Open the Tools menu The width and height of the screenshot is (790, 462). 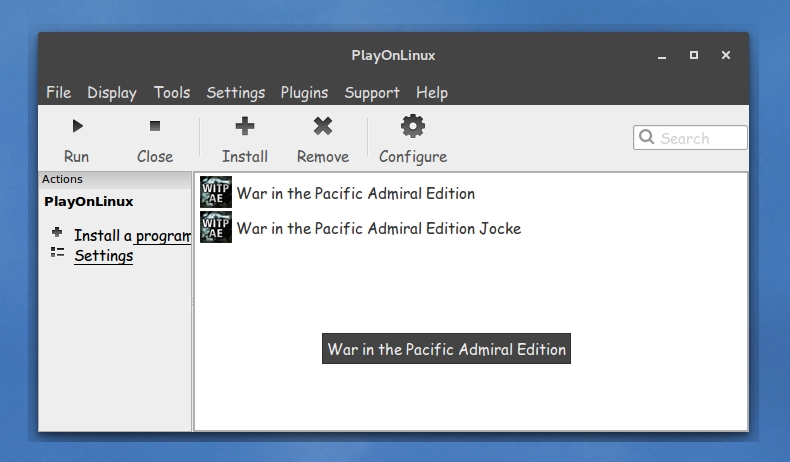172,93
